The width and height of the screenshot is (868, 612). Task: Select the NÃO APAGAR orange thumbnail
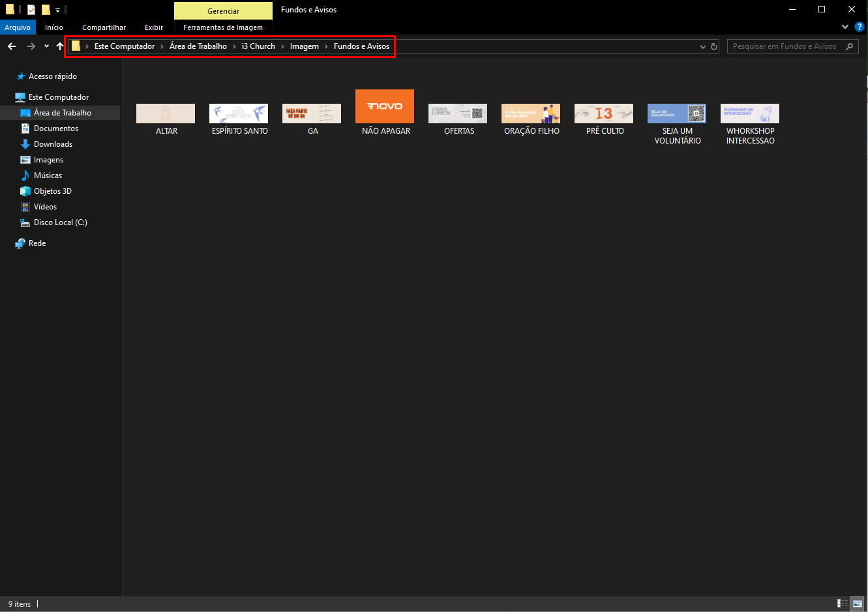(385, 106)
